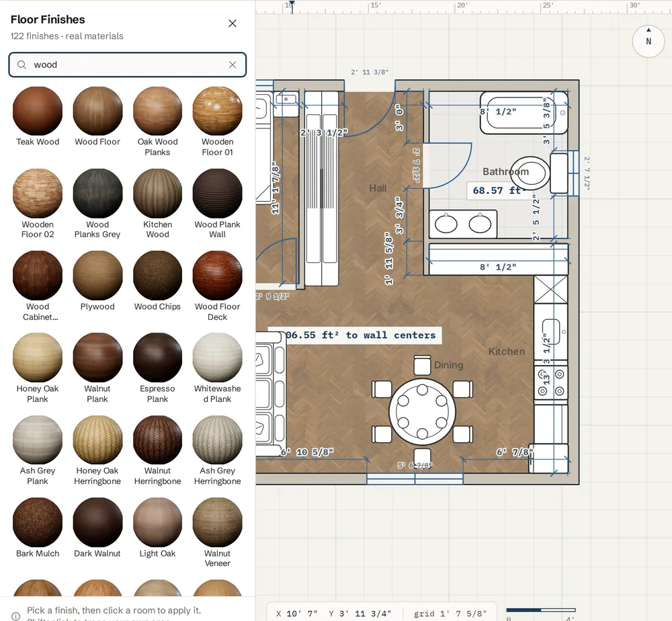Select the round dining table
The width and height of the screenshot is (672, 621).
[x=422, y=411]
